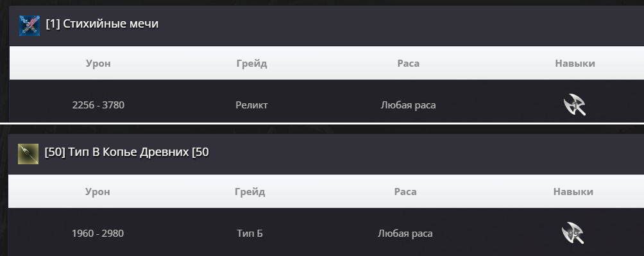Screen dimensions: 644x256
Task: Click the Стихийные мечи crossed swords icon
Action: point(30,26)
